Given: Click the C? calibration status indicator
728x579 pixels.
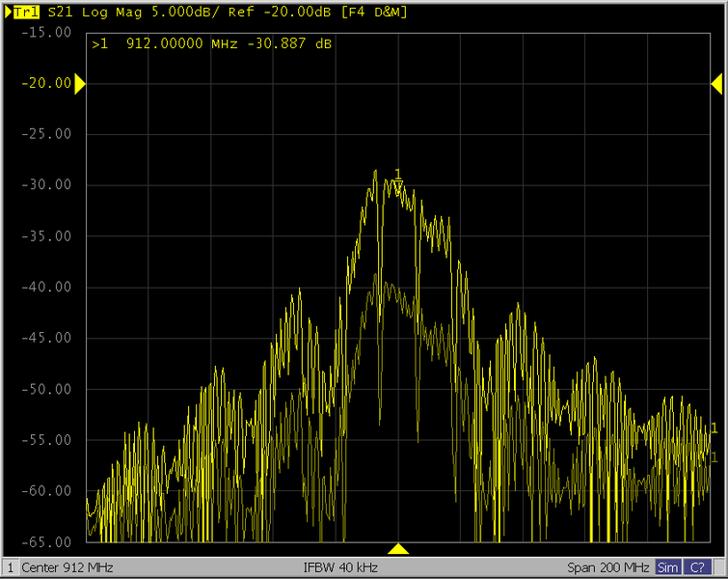Looking at the screenshot, I should [696, 567].
